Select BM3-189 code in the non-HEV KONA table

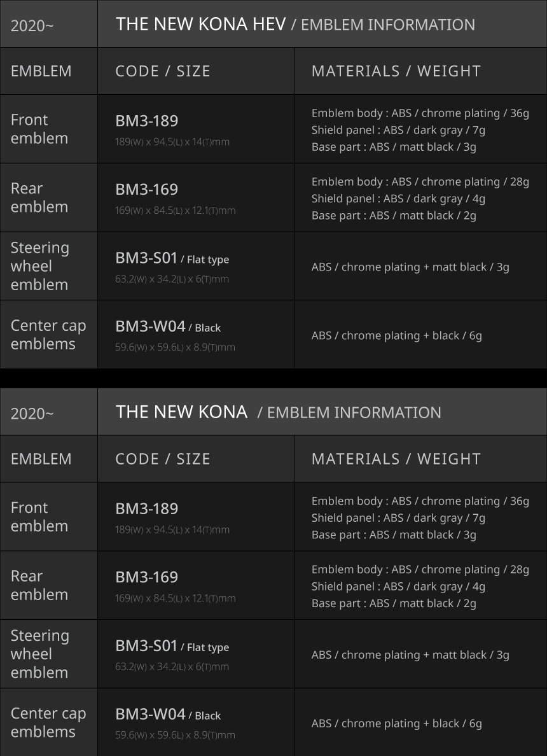[x=146, y=509]
